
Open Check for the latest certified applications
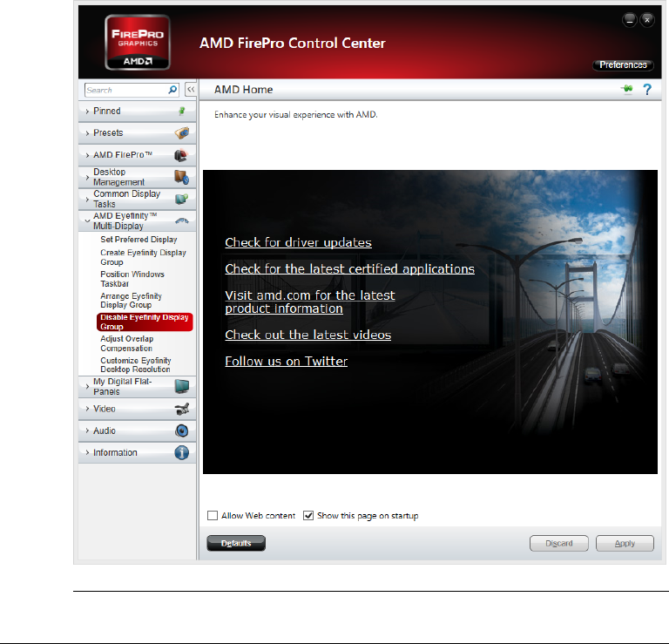click(349, 269)
